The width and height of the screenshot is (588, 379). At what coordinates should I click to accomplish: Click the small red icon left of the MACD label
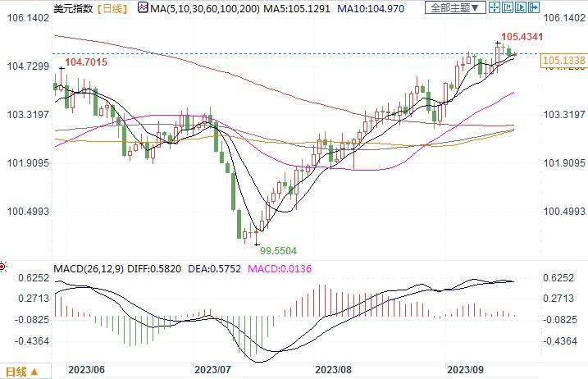point(3,267)
